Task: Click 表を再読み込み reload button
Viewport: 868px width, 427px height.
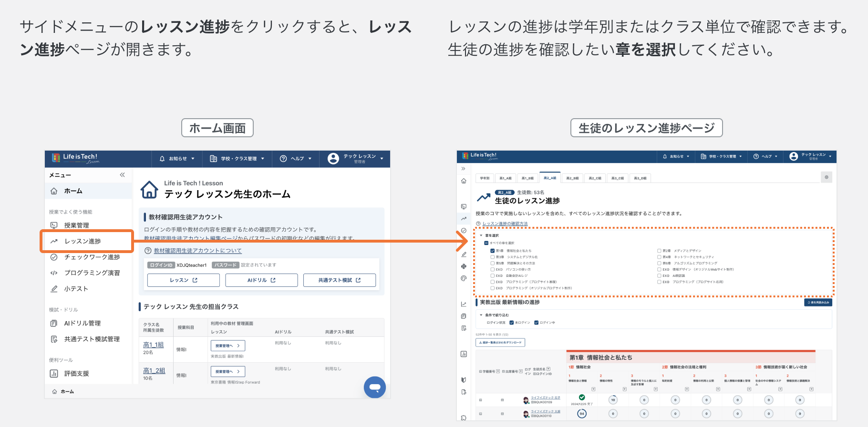Action: pos(818,302)
